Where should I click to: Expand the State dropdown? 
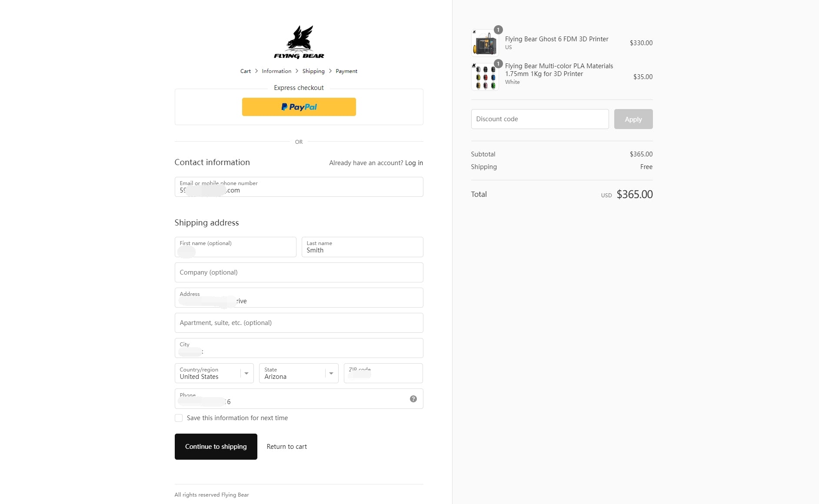coord(299,373)
